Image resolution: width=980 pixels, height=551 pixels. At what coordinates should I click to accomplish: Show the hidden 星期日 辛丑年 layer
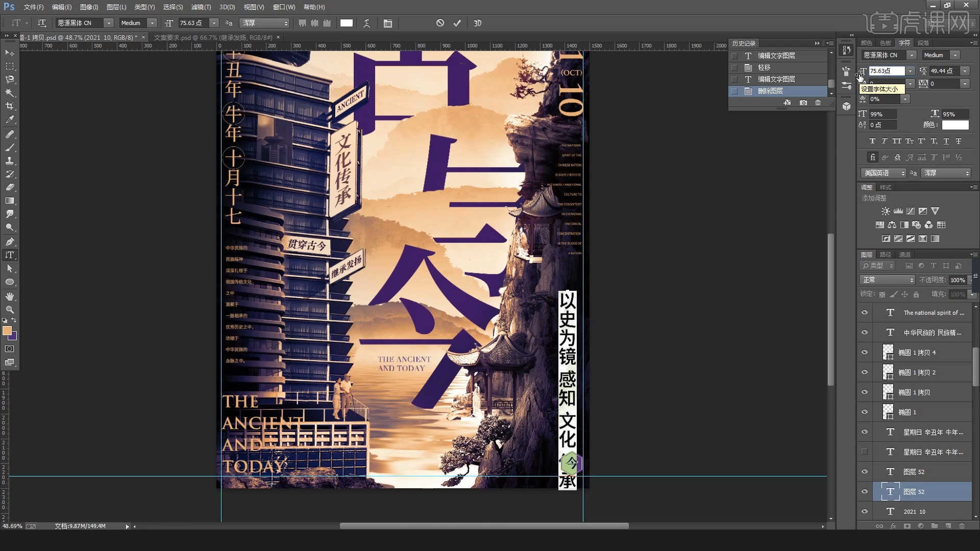pyautogui.click(x=864, y=452)
